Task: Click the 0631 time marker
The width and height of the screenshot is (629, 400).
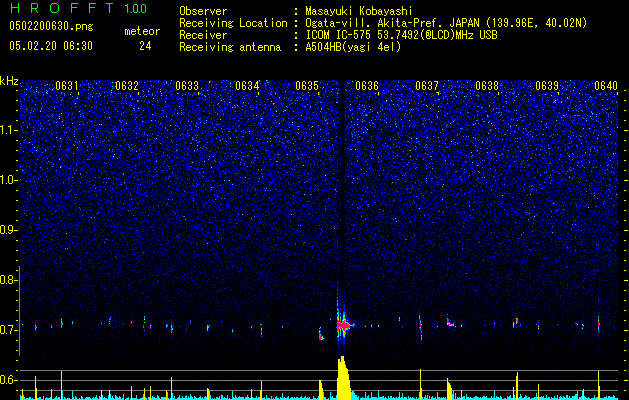Action: pyautogui.click(x=67, y=86)
